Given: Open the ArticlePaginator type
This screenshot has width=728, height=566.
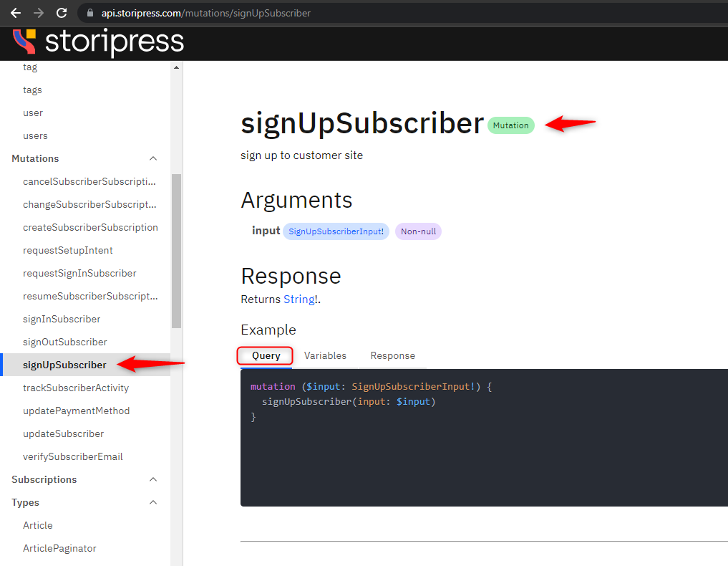Looking at the screenshot, I should (59, 548).
